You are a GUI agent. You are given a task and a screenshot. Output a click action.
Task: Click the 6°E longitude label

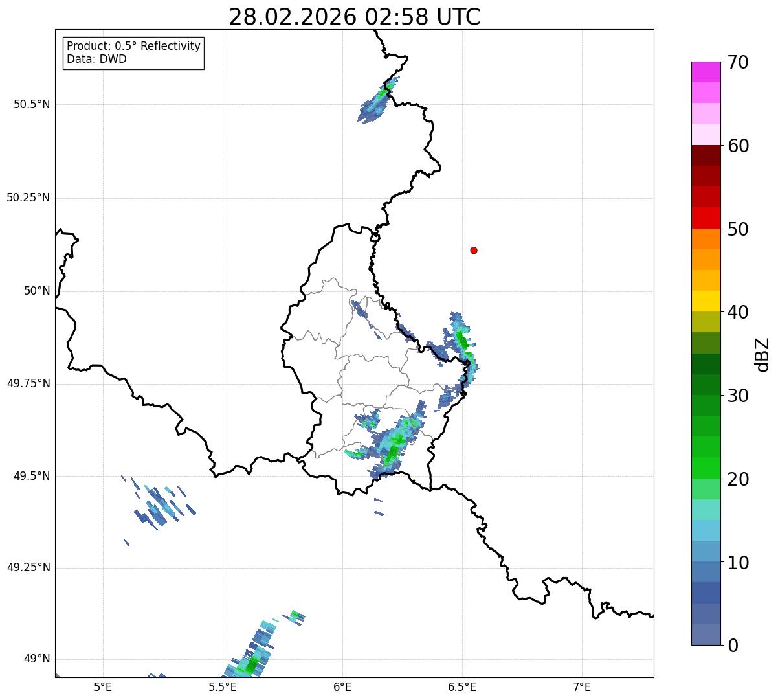pos(342,688)
